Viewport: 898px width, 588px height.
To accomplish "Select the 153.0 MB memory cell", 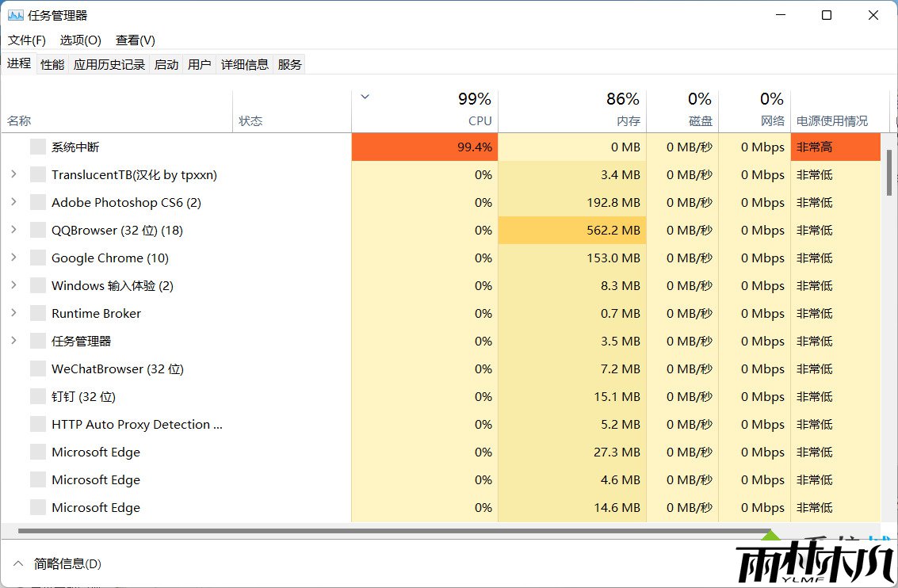I will click(572, 258).
